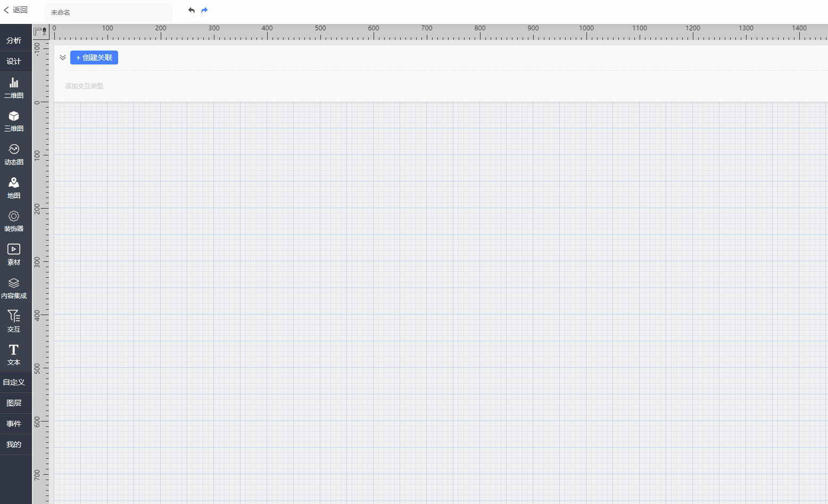Collapse the interaction panel with double chevron
The width and height of the screenshot is (828, 504).
pos(63,57)
